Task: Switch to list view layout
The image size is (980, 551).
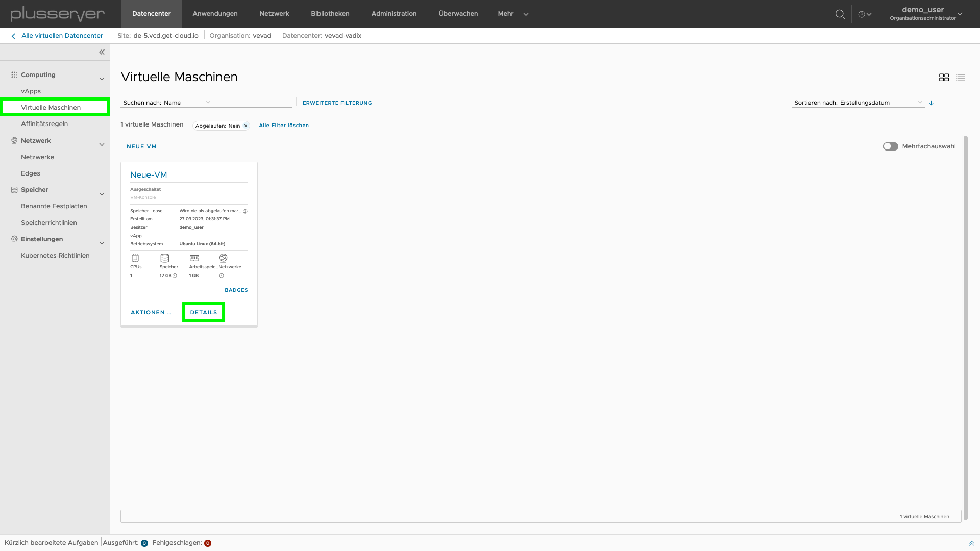Action: point(961,78)
